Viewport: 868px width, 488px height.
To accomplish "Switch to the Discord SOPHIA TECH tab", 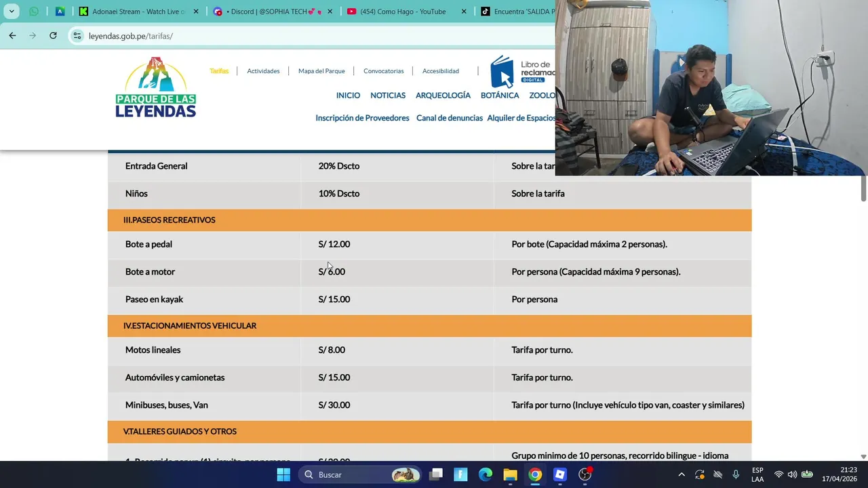I will pyautogui.click(x=267, y=12).
